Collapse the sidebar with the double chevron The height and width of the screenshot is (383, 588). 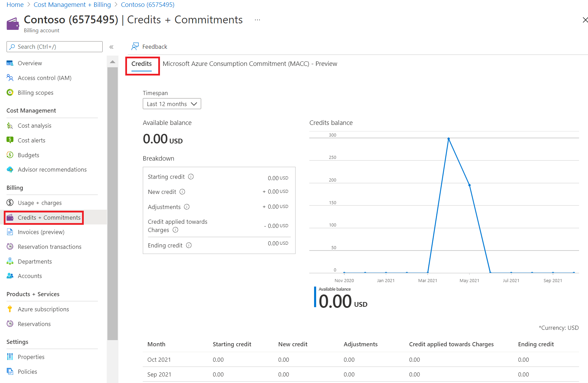pyautogui.click(x=111, y=47)
